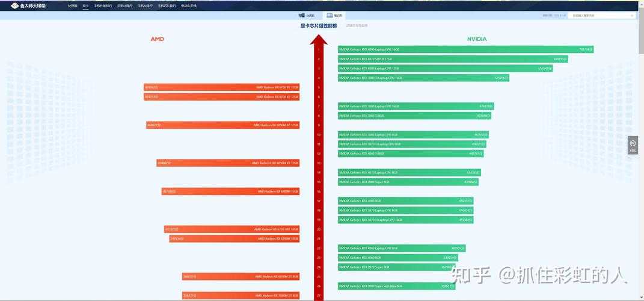Viewport: 644px width, 301px height.
Task: Open the 处理器 nav item
Action: (73, 6)
